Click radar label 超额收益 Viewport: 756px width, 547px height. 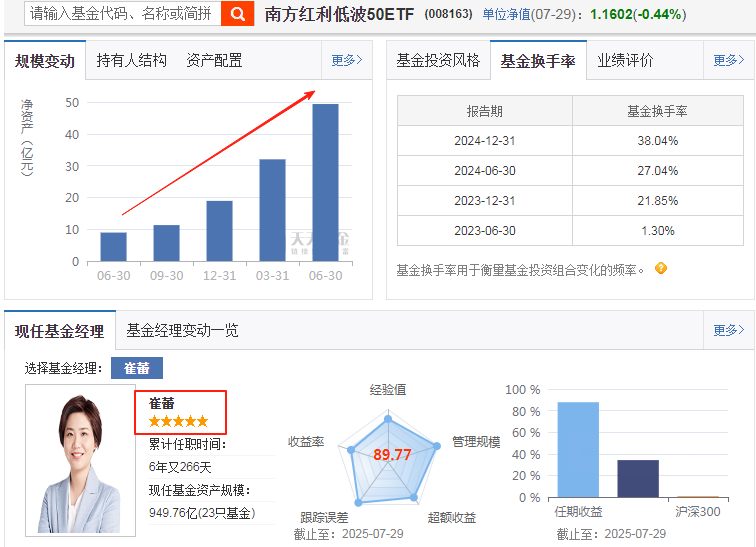[452, 518]
